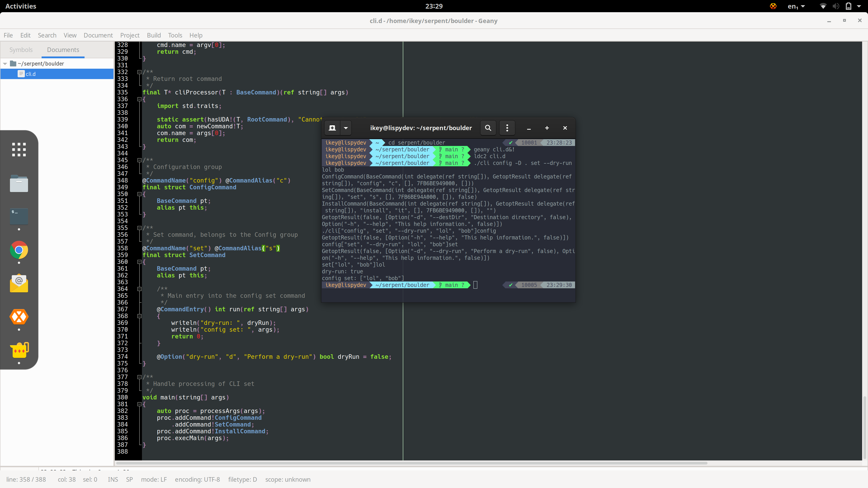The image size is (868, 488).
Task: Open the File menu
Action: (x=8, y=35)
